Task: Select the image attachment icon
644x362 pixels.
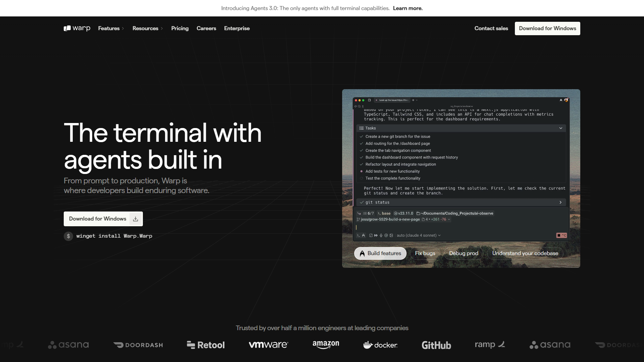Action: [391, 235]
